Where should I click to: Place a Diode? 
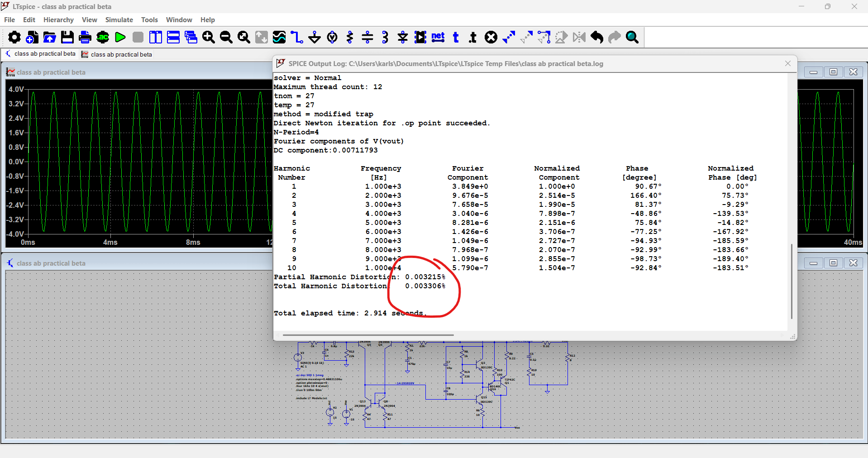[403, 37]
